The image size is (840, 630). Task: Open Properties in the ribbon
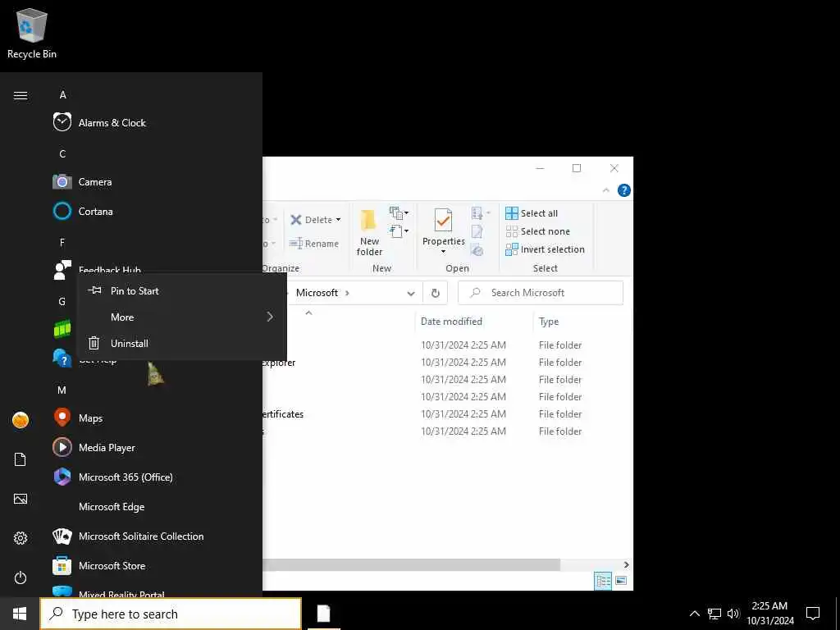(x=443, y=231)
